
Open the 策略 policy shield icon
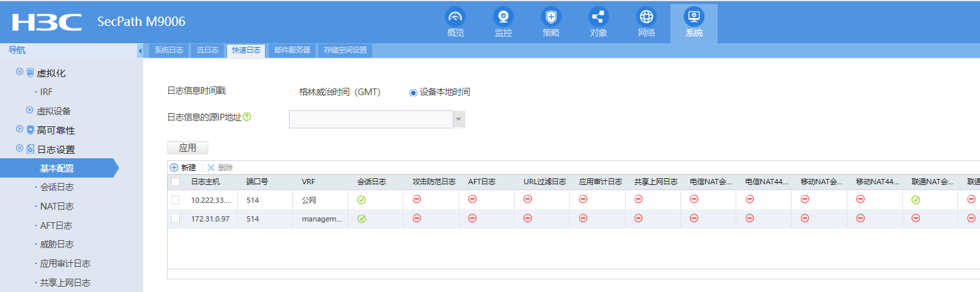pyautogui.click(x=551, y=17)
